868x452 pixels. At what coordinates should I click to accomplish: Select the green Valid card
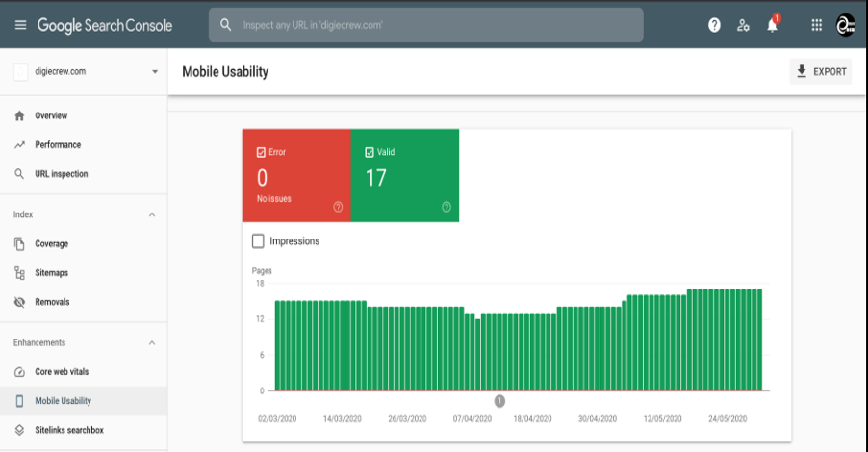pyautogui.click(x=405, y=175)
